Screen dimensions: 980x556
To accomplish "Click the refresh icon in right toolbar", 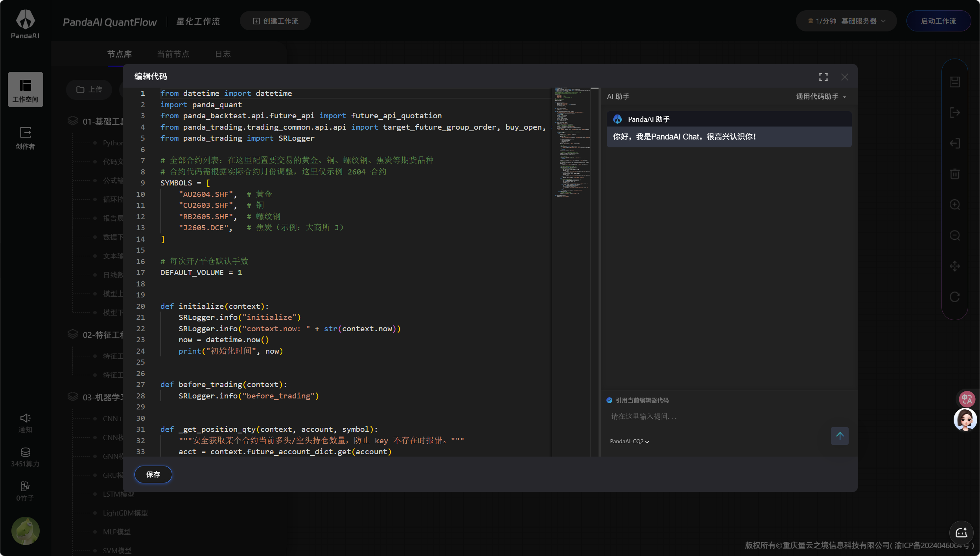I will point(955,297).
